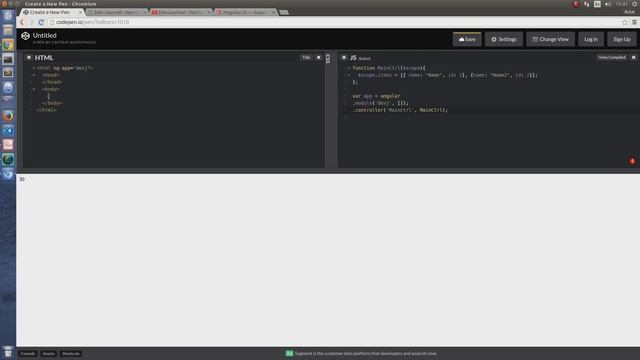Close the Create a New Pen tab
This screenshot has height=360, width=640.
click(80, 12)
